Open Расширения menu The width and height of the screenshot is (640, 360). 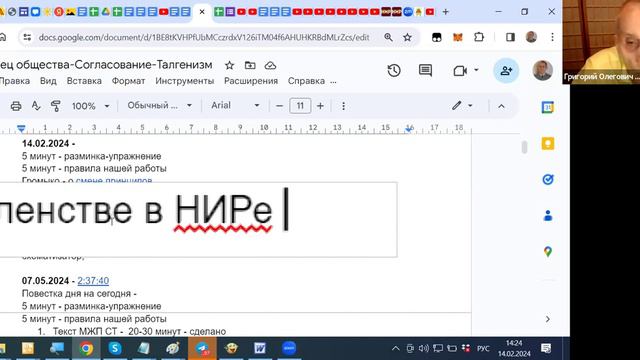[x=251, y=81]
